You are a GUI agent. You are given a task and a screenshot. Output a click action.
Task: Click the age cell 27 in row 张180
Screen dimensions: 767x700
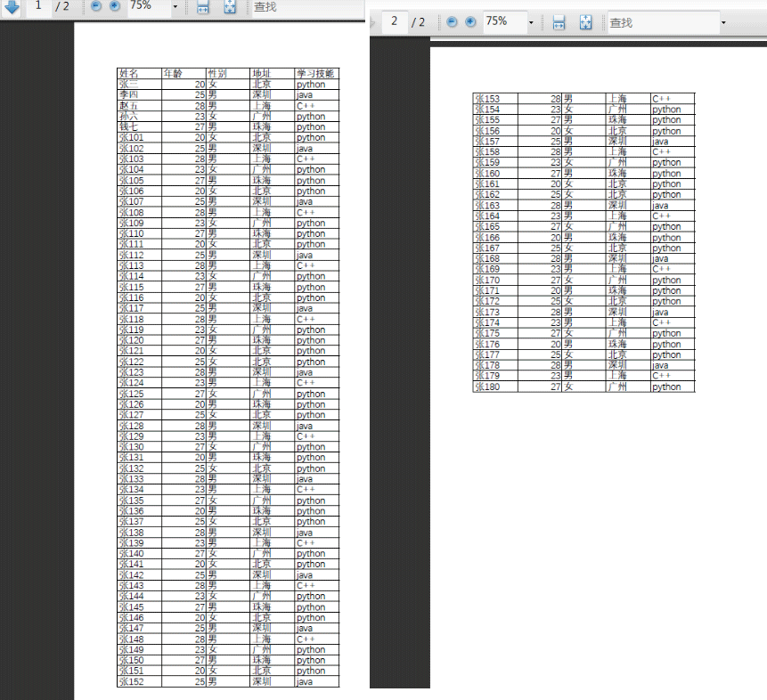point(540,387)
